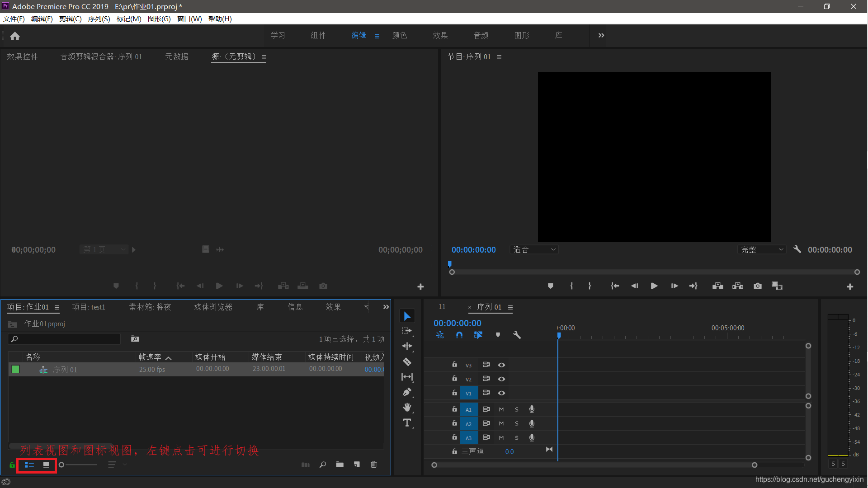This screenshot has width=868, height=488.
Task: Open playback resolution dropdown 完整
Action: click(x=762, y=249)
